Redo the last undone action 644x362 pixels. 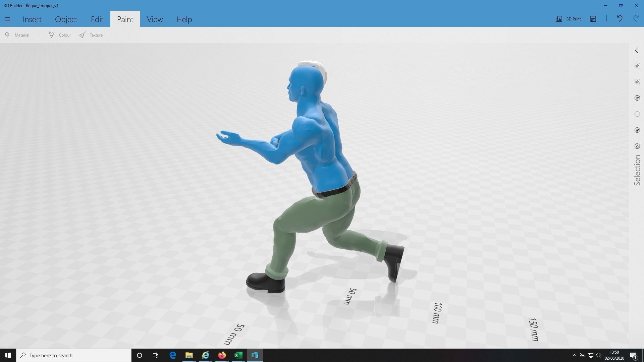(x=636, y=19)
